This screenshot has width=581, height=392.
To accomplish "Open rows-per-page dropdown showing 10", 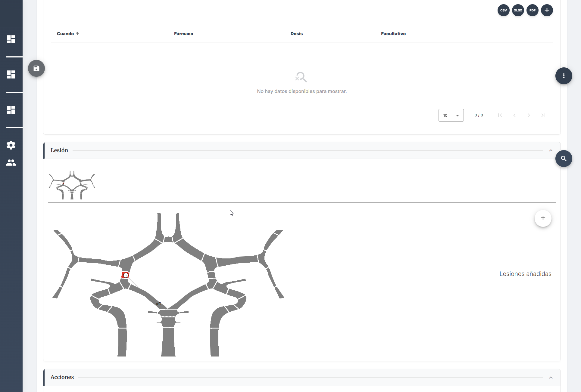I will click(x=451, y=115).
